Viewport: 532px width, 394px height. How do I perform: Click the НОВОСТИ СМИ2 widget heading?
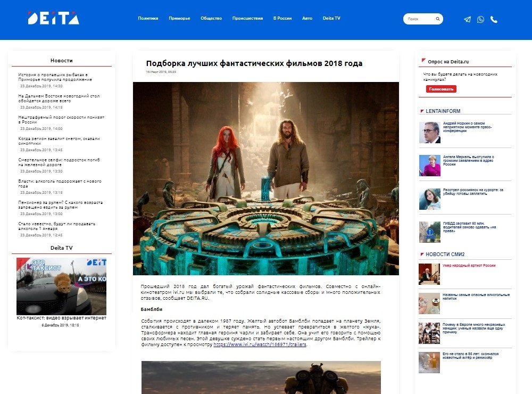[445, 255]
